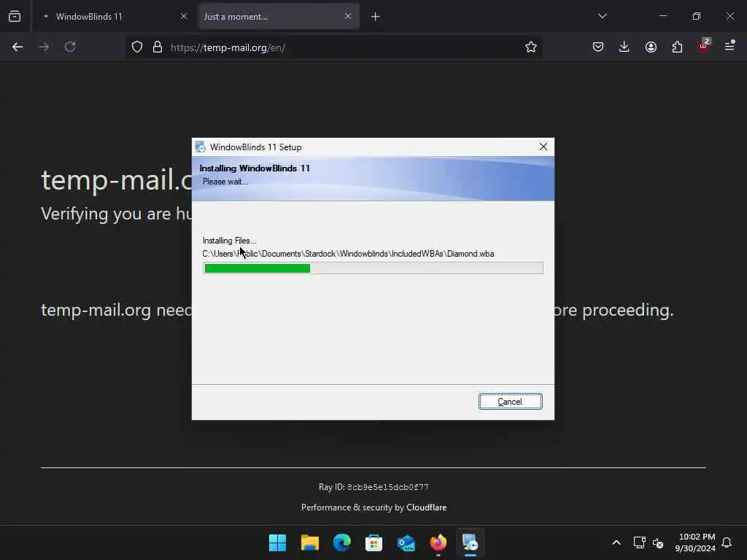
Task: Click the 'Installing Files...' status text
Action: click(229, 241)
